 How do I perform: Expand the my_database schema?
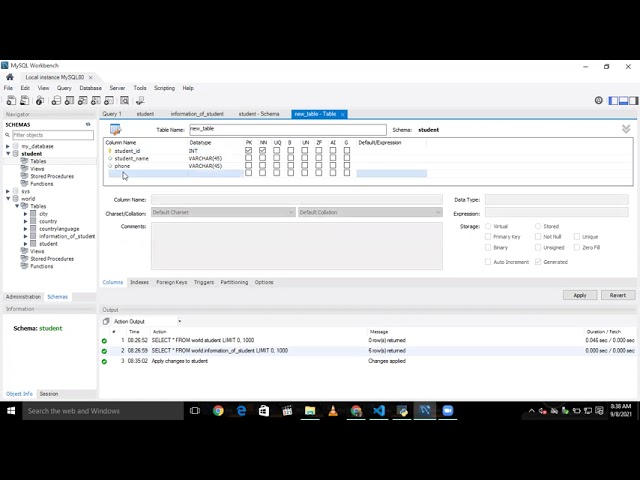click(8, 146)
